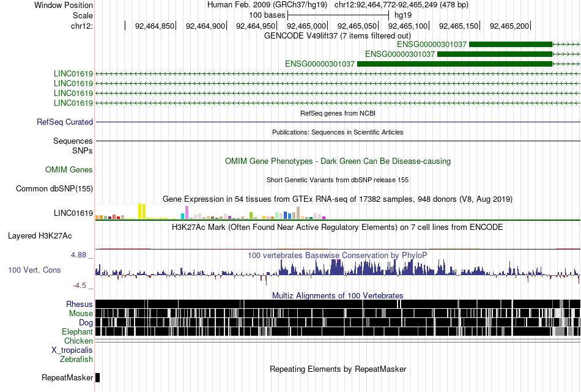Click the 100 bases scale bar text
This screenshot has height=392, width=581.
tap(267, 15)
